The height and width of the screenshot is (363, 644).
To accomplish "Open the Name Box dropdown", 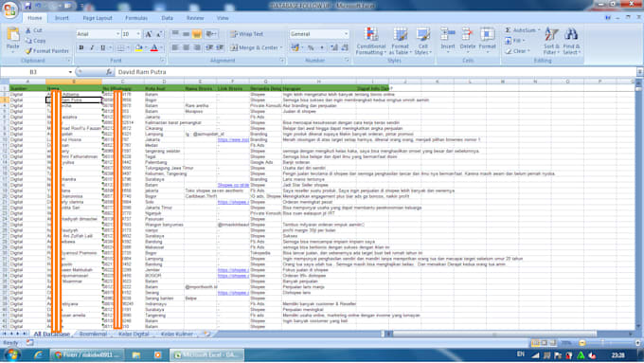I will click(70, 72).
